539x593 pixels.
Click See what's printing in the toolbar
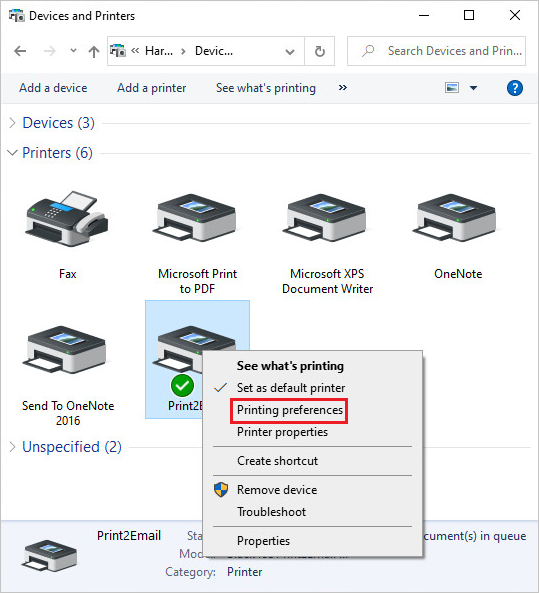pyautogui.click(x=266, y=88)
